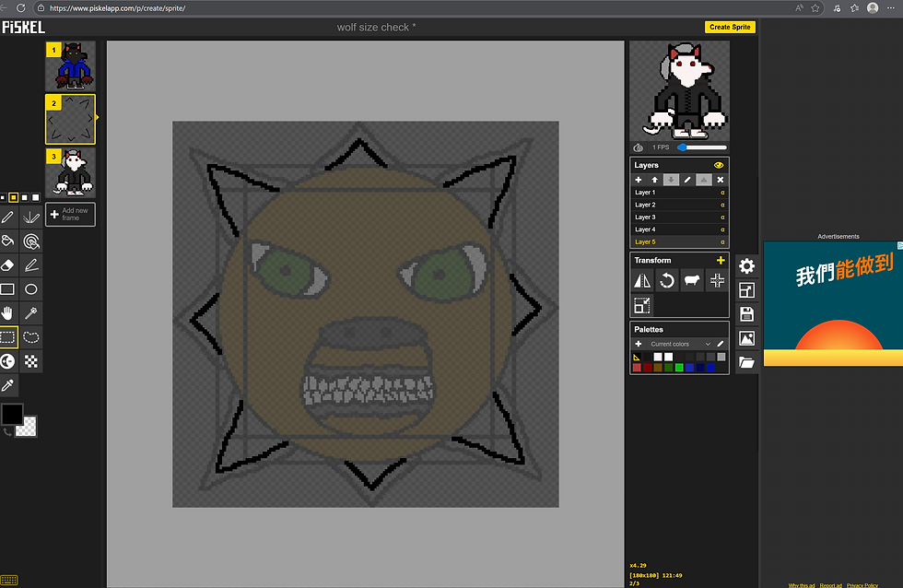
Task: Add a new layer with plus
Action: coord(638,180)
